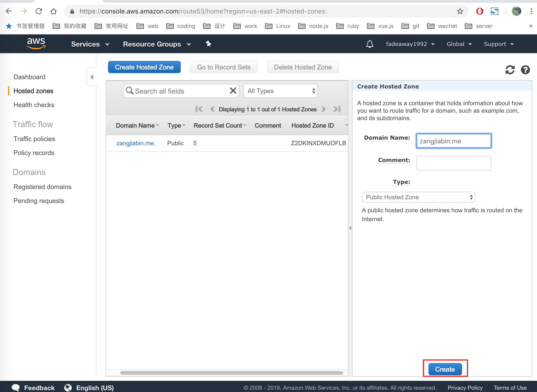Screen dimensions: 537x392
Task: Open Health checks in sidebar
Action: [34, 105]
